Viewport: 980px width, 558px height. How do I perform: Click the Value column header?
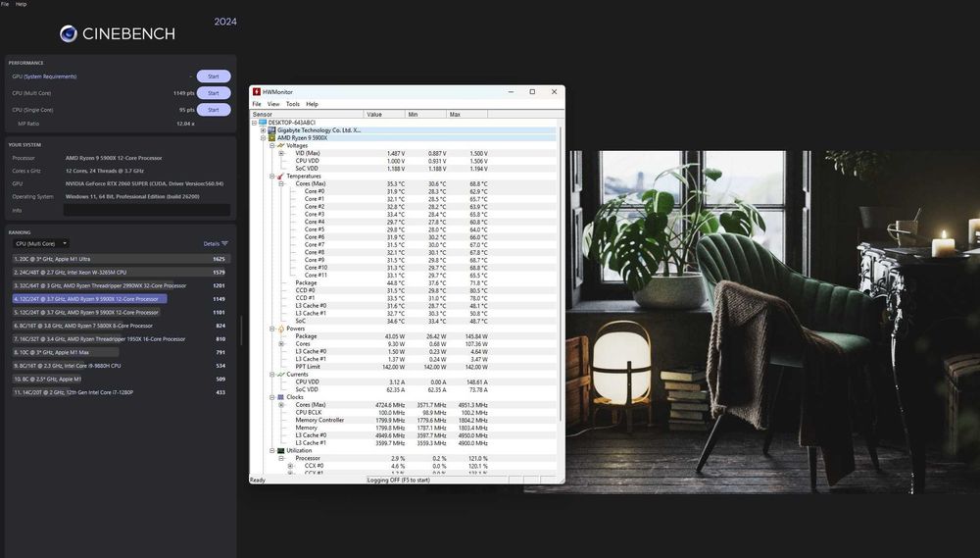click(384, 115)
